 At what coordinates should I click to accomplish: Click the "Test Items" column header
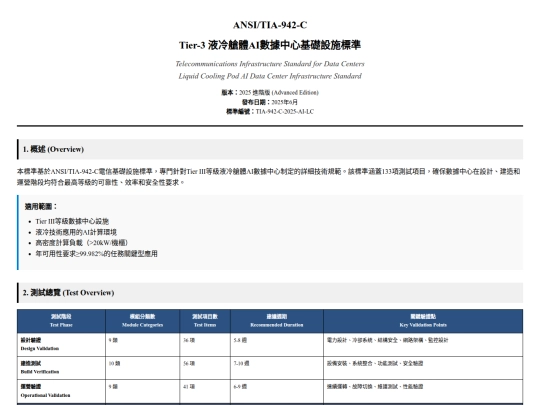pos(205,321)
